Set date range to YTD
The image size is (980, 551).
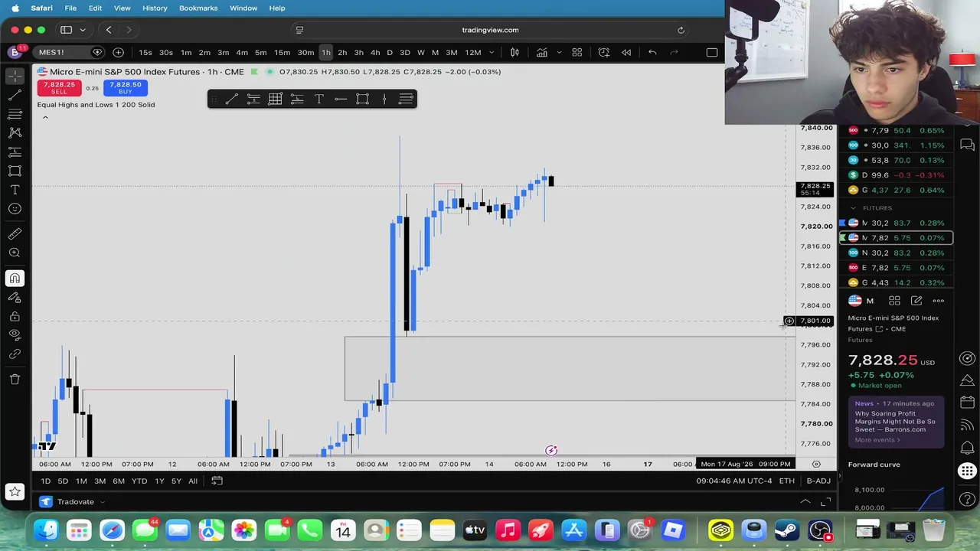click(139, 481)
